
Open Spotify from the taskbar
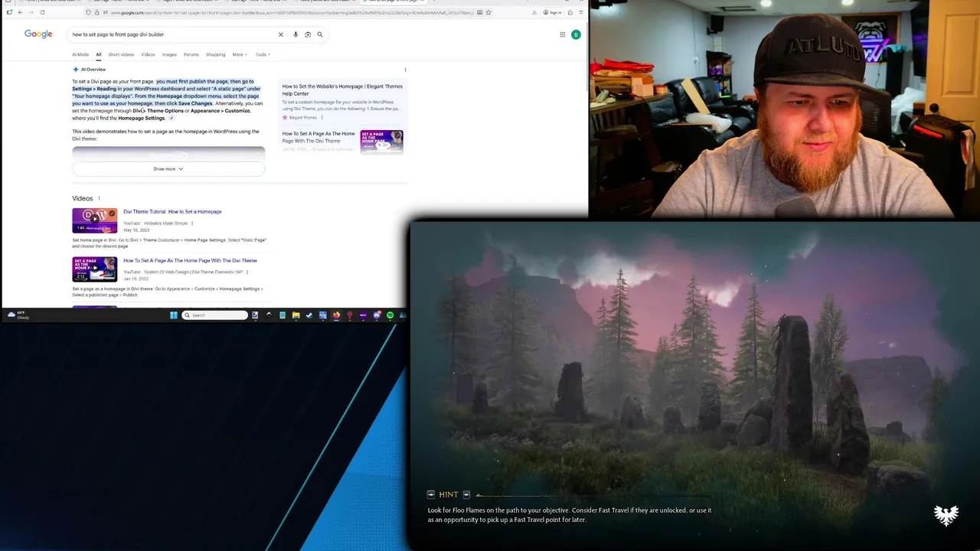click(x=390, y=315)
